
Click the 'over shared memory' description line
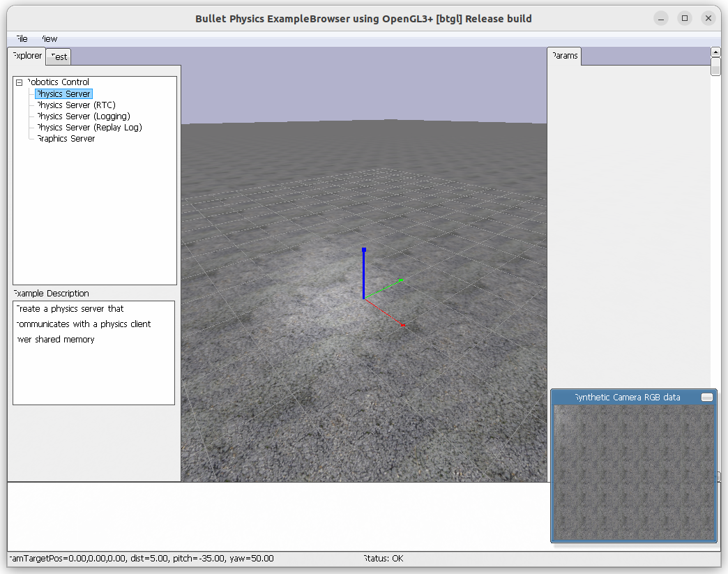point(56,340)
